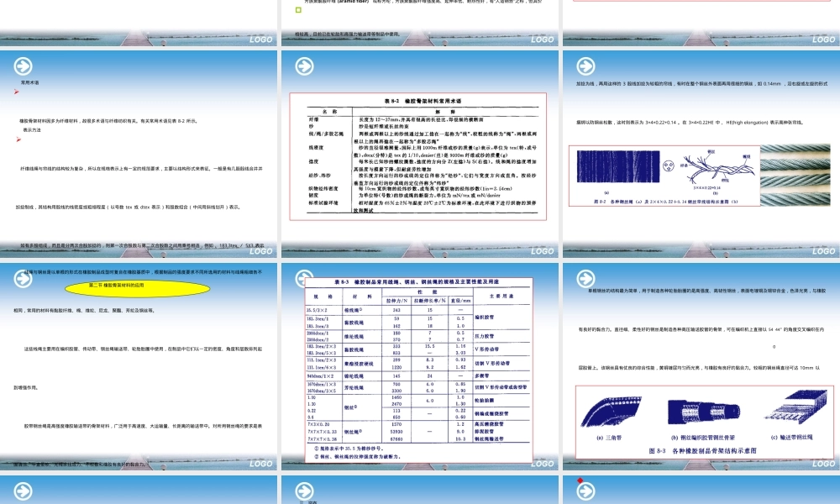
Task: Click the (a) 三角带 label
Action: [x=609, y=438]
